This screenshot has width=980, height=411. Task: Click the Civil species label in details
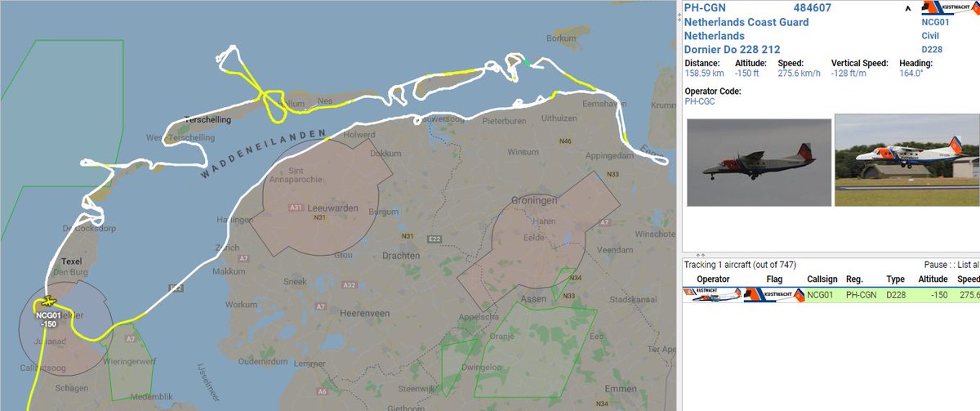pyautogui.click(x=932, y=36)
